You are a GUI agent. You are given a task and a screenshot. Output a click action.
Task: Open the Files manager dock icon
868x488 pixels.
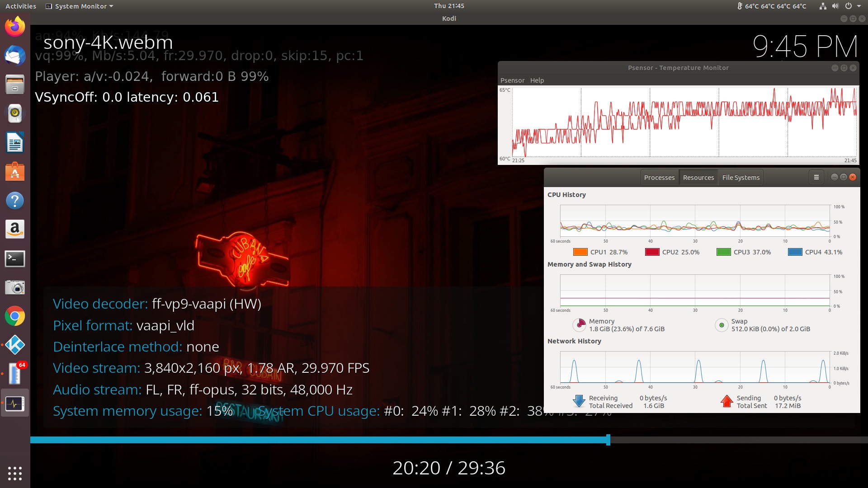click(x=15, y=84)
